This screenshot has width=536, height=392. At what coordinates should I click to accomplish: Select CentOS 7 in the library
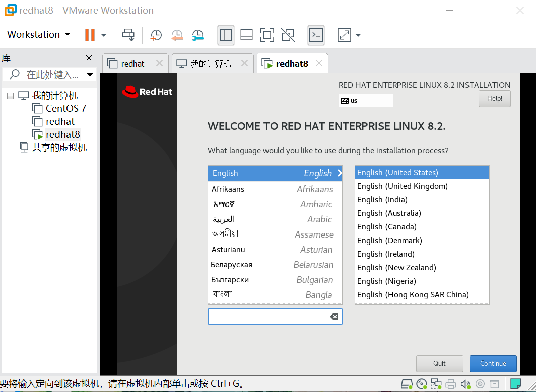pyautogui.click(x=59, y=108)
